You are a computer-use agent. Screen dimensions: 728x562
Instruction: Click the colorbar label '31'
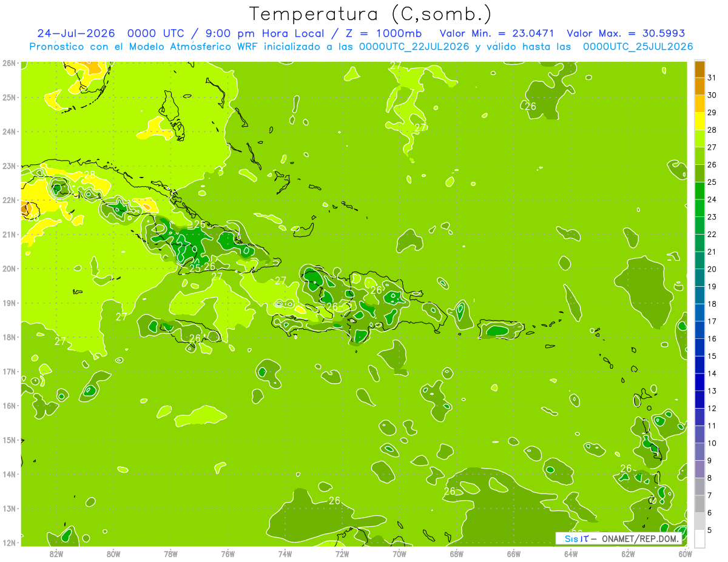pyautogui.click(x=712, y=77)
